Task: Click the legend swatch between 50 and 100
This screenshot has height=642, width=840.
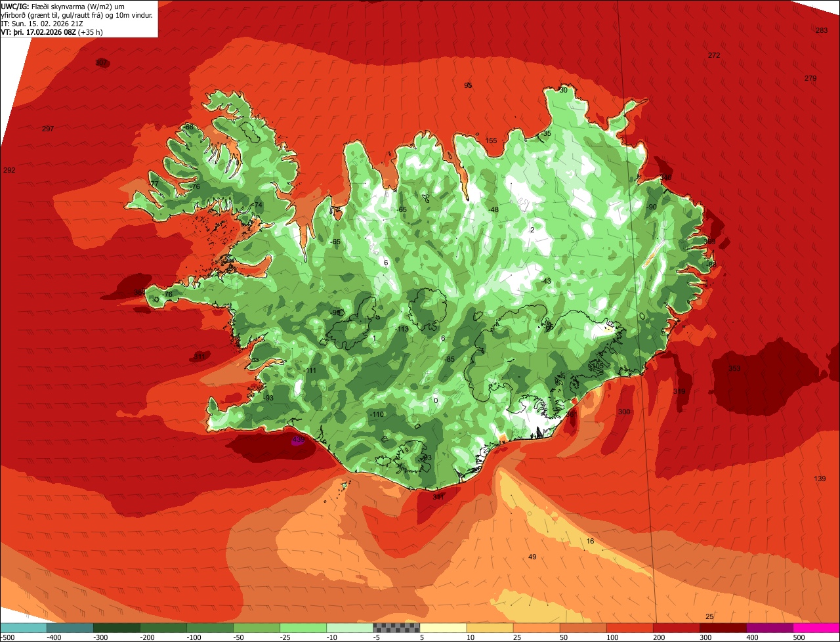Action: (583, 628)
